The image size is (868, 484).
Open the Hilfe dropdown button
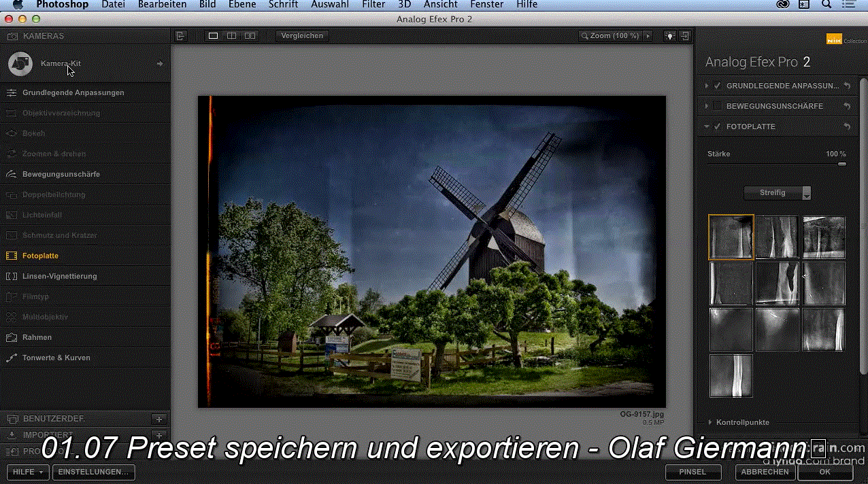coord(28,472)
